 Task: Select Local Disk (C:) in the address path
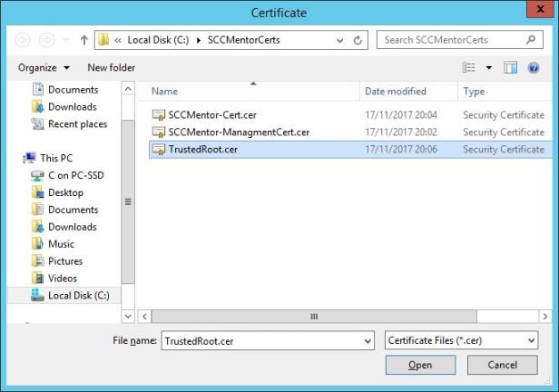coord(158,40)
